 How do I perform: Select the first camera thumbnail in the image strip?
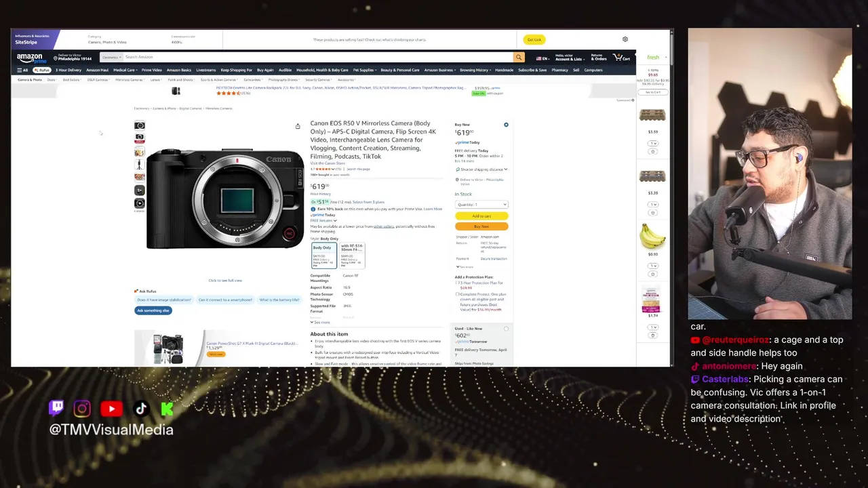140,125
